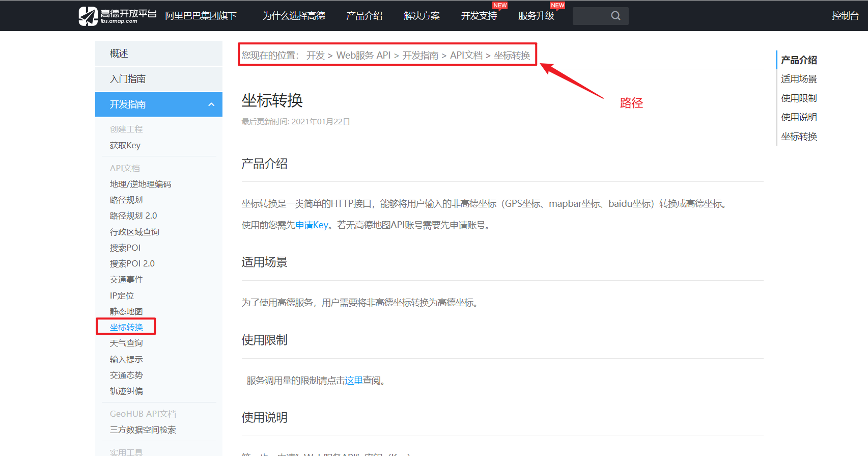Open the 服务升级 menu
This screenshot has width=868, height=456.
536,16
